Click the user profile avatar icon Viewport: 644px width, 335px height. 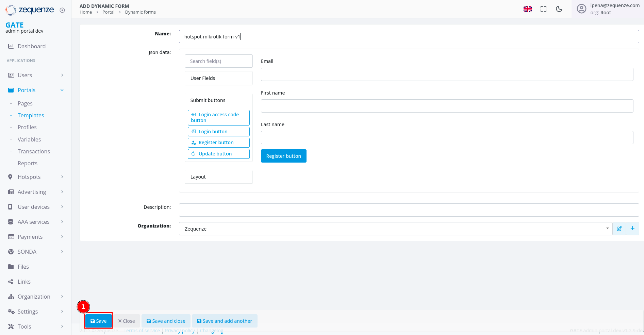click(x=581, y=9)
